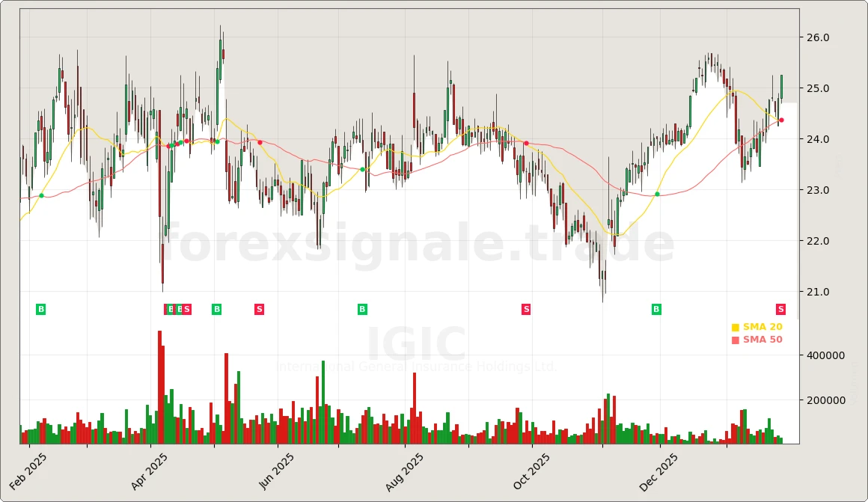868x502 pixels.
Task: Select the green dot crossover marker near Dec 2025
Action: click(657, 192)
